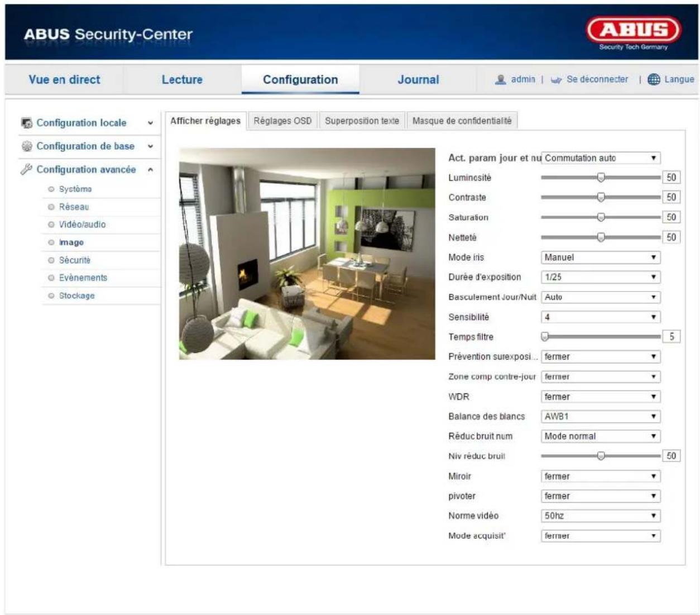The height and width of the screenshot is (615, 700).
Task: Open the Balance des blancs dropdown
Action: pos(601,417)
